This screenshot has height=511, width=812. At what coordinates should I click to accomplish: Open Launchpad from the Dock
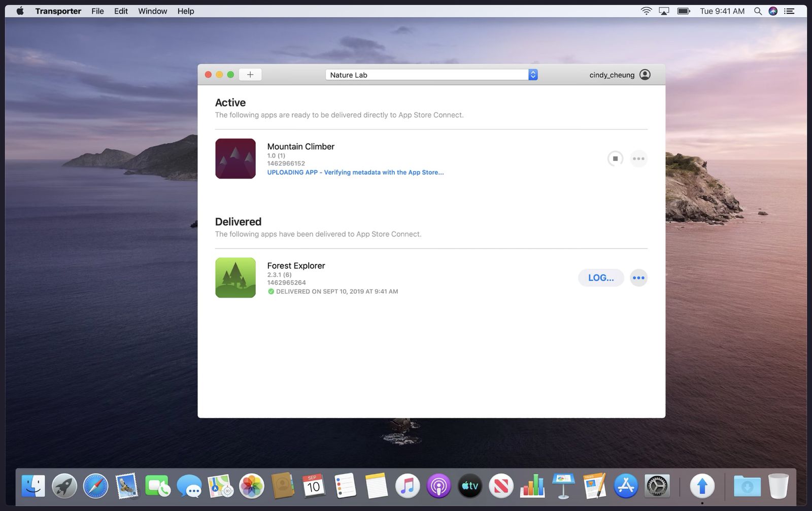click(64, 486)
